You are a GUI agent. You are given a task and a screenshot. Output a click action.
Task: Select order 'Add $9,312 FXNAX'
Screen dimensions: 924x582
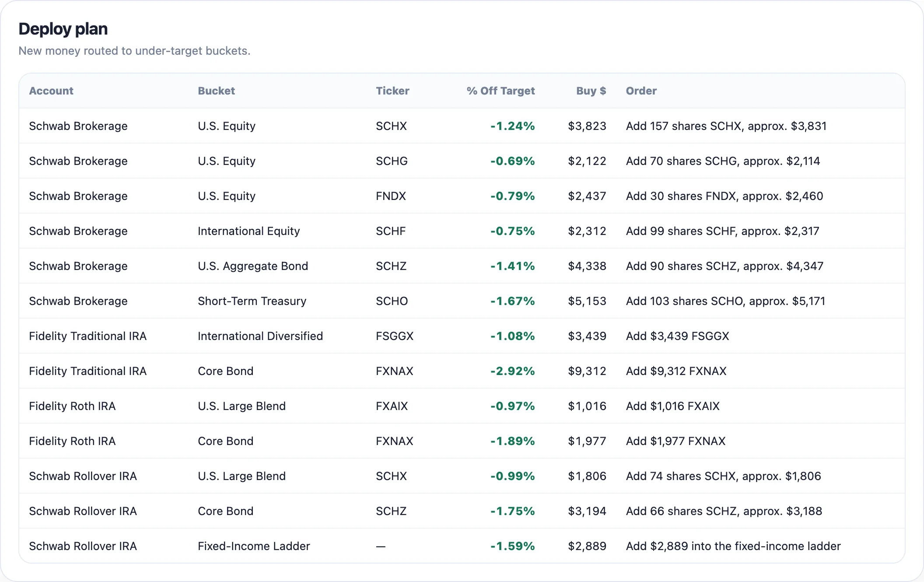click(676, 371)
